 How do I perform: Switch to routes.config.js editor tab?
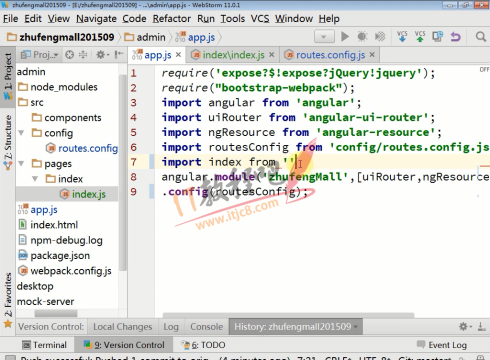[x=330, y=55]
